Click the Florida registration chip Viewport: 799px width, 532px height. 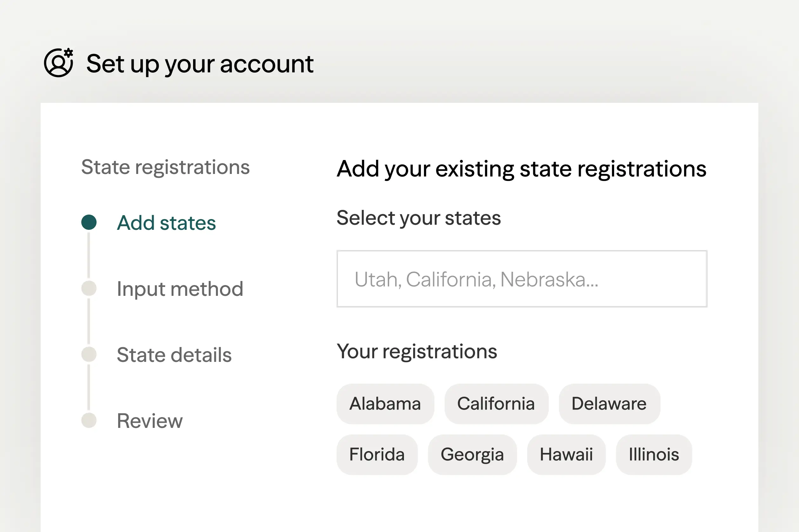pos(377,455)
